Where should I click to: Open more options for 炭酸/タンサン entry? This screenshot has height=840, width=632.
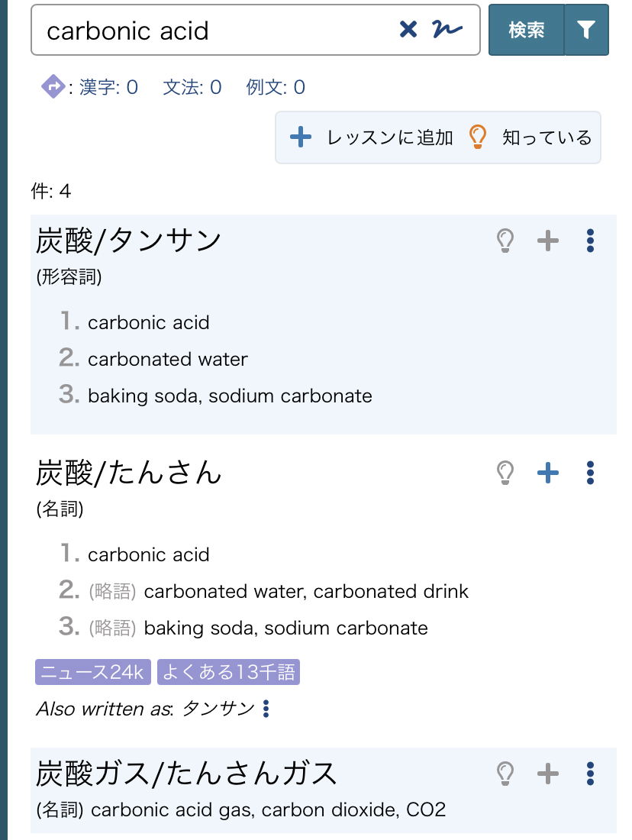pyautogui.click(x=590, y=241)
